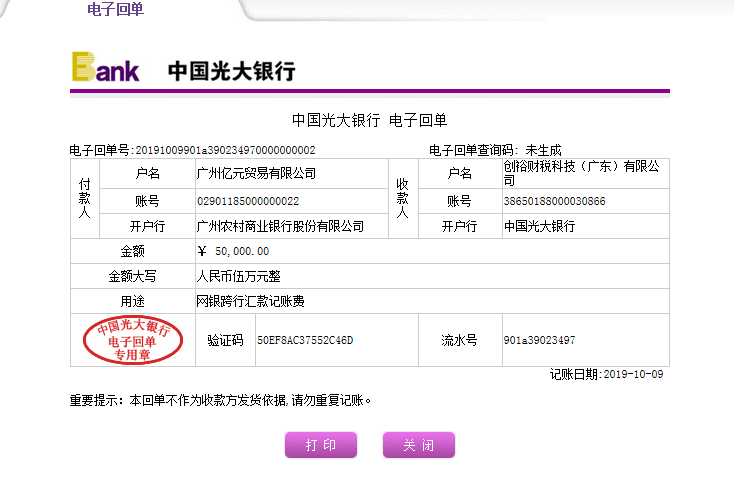Select payer name 广州亿元贸易有限公司
The height and width of the screenshot is (495, 734).
point(256,173)
